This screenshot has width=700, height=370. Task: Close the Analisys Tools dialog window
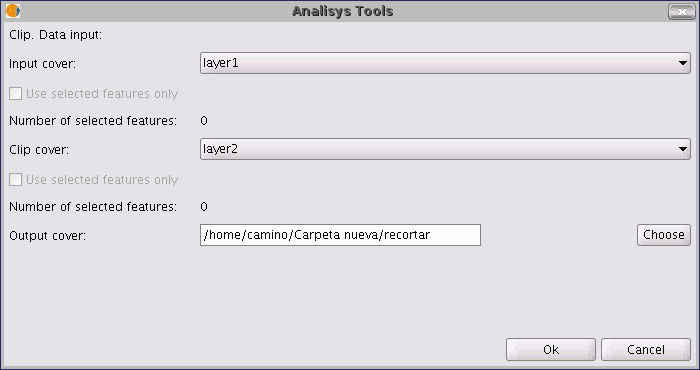point(682,12)
